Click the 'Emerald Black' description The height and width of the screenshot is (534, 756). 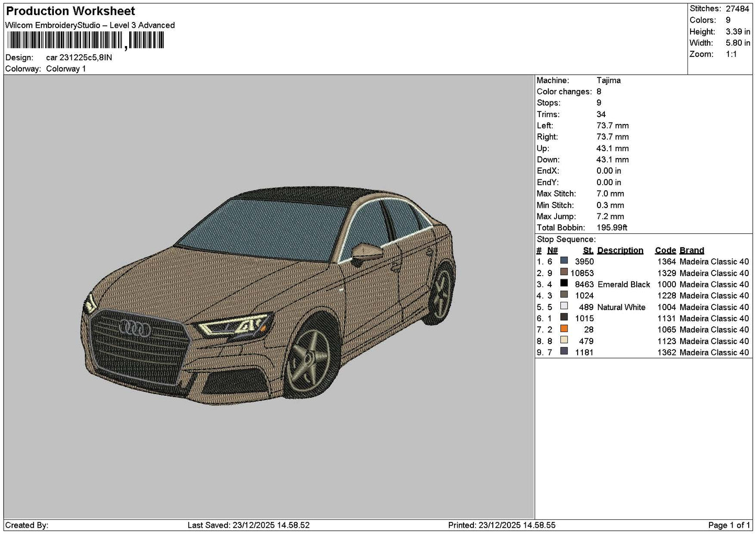pyautogui.click(x=624, y=285)
